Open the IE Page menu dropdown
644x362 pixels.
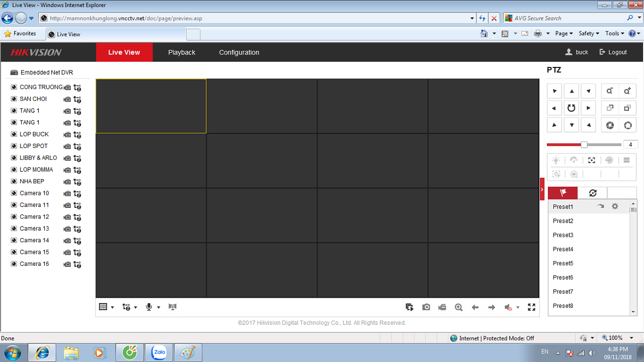[564, 33]
